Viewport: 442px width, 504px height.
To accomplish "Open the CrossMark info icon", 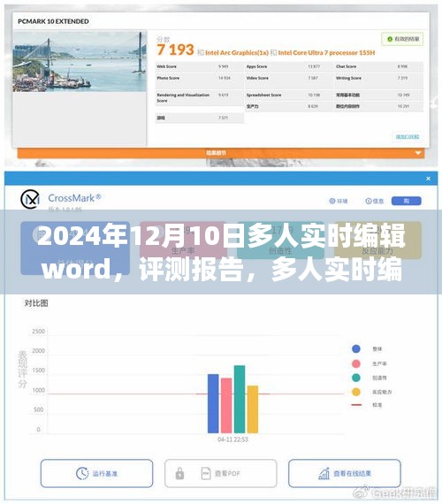I will (369, 202).
